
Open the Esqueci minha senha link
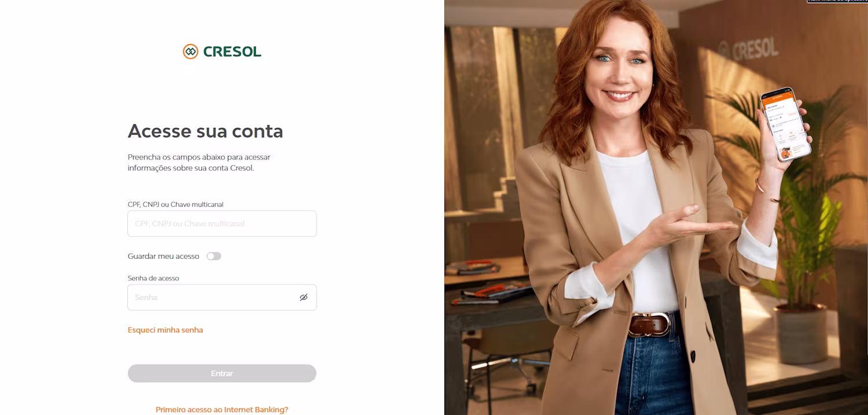(165, 330)
